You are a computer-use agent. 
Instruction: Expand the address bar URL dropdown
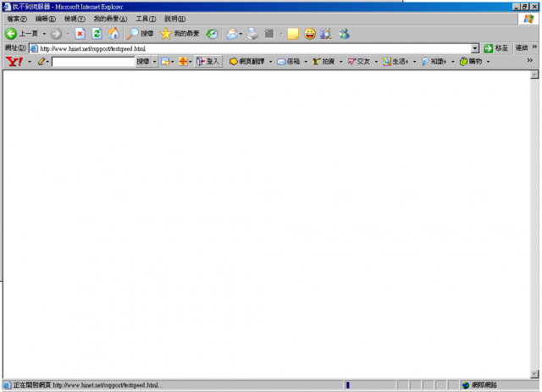(475, 48)
